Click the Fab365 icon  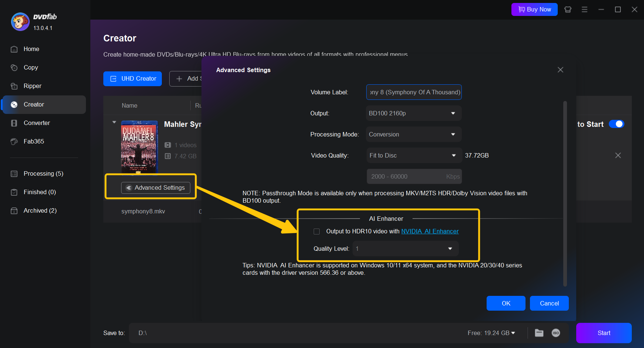(x=14, y=142)
